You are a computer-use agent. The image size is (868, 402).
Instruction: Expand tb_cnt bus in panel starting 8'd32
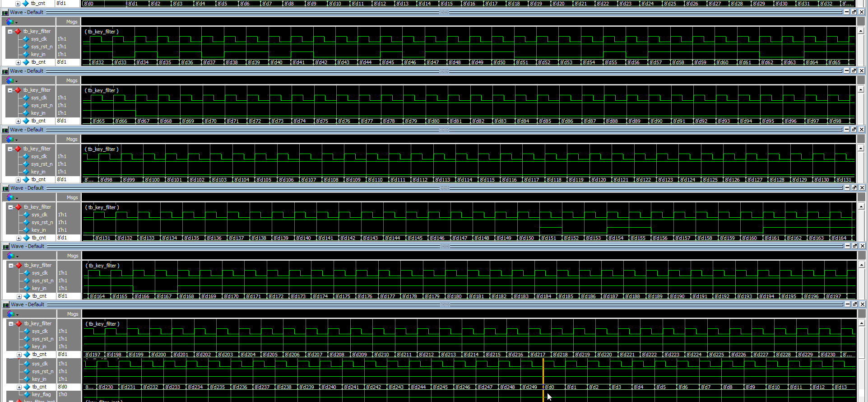18,62
